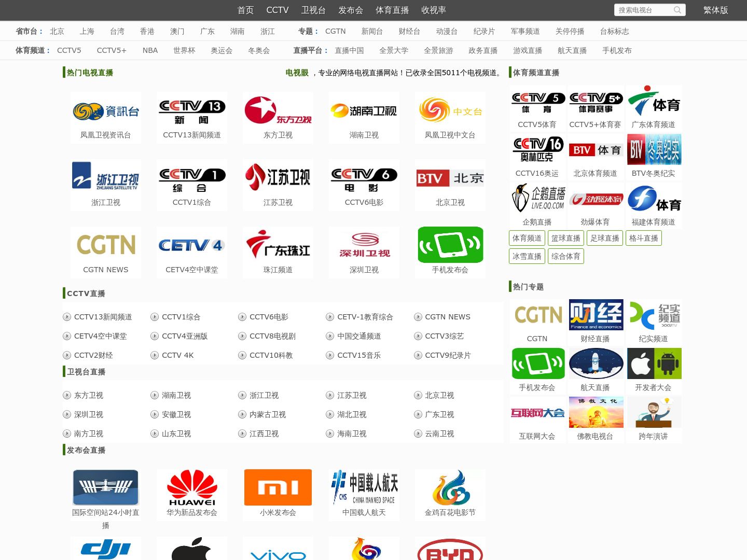Select the 东方卫视 channel logo
The width and height of the screenshot is (747, 560).
[278, 111]
